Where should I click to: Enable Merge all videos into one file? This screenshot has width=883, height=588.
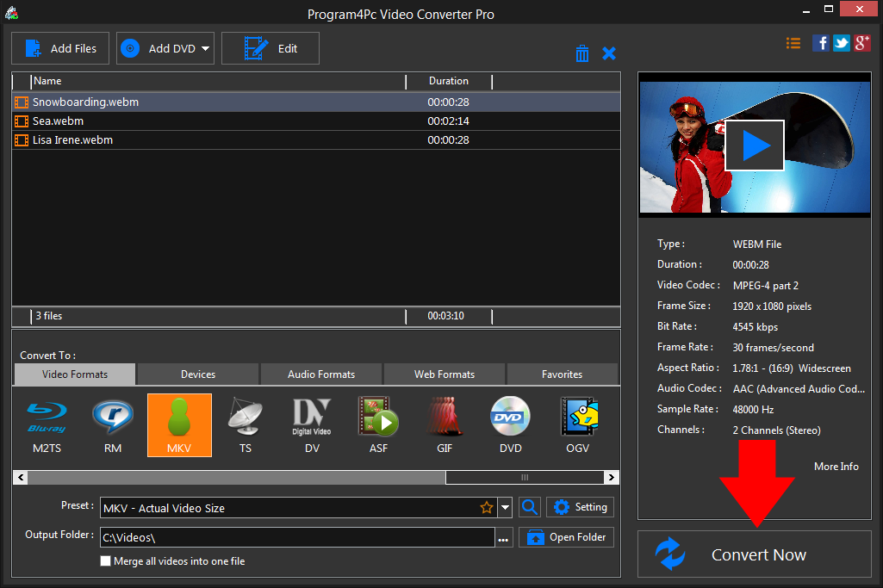point(105,560)
